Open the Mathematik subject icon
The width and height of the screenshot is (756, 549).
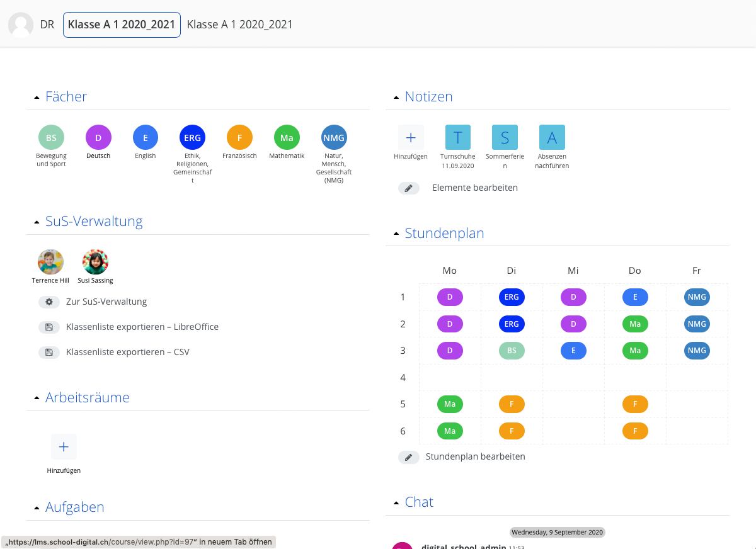click(x=287, y=137)
